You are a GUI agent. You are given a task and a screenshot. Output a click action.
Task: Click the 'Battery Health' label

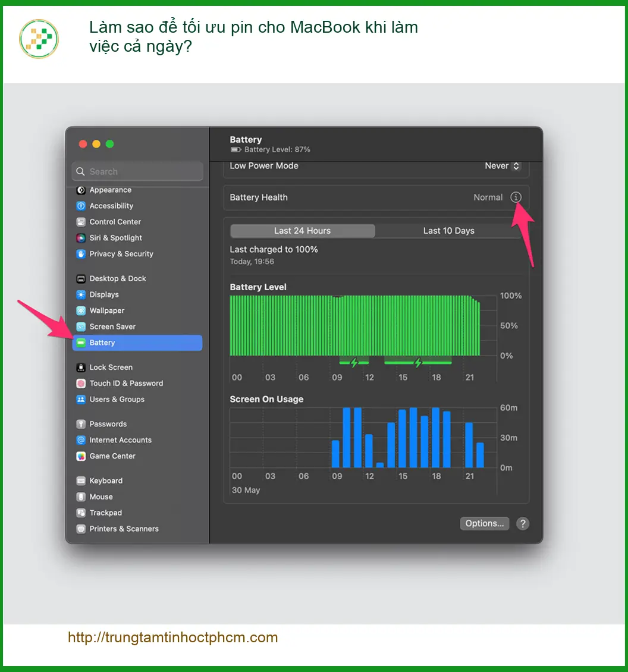pyautogui.click(x=259, y=197)
